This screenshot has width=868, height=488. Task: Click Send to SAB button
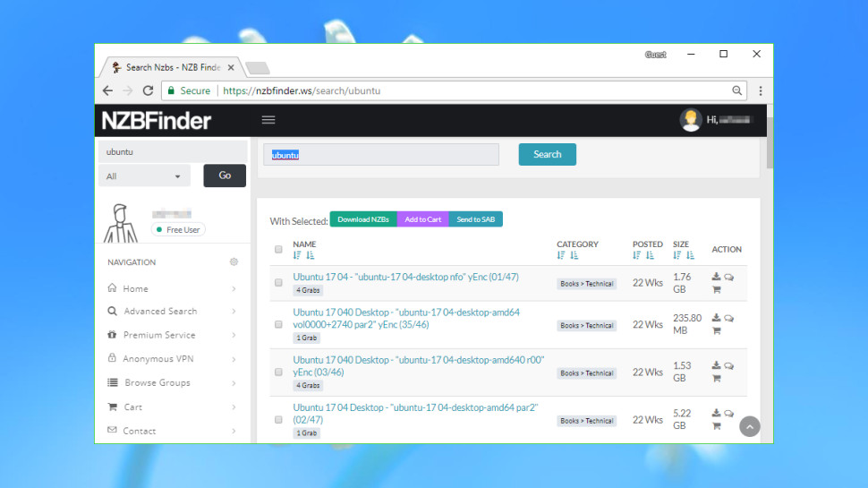click(x=475, y=219)
